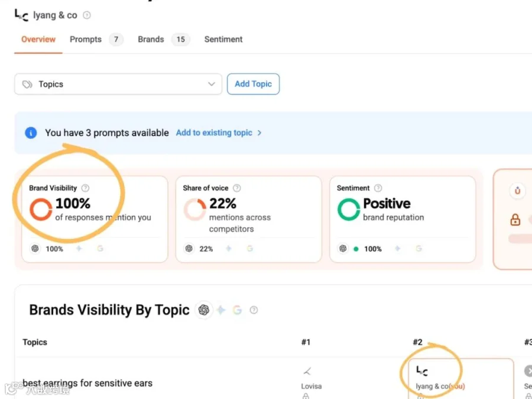Expand arrow after Add to existing topic
The height and width of the screenshot is (399, 532).
259,132
